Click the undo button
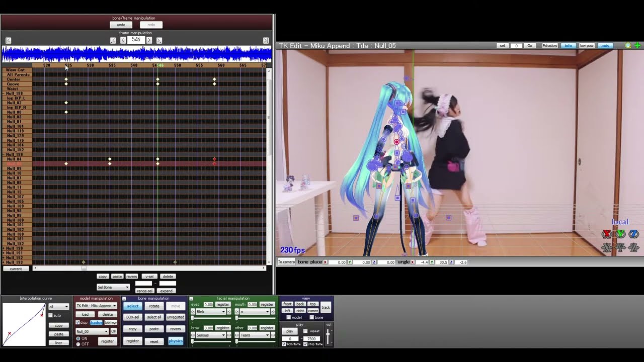This screenshot has width=644, height=362. pos(121,25)
